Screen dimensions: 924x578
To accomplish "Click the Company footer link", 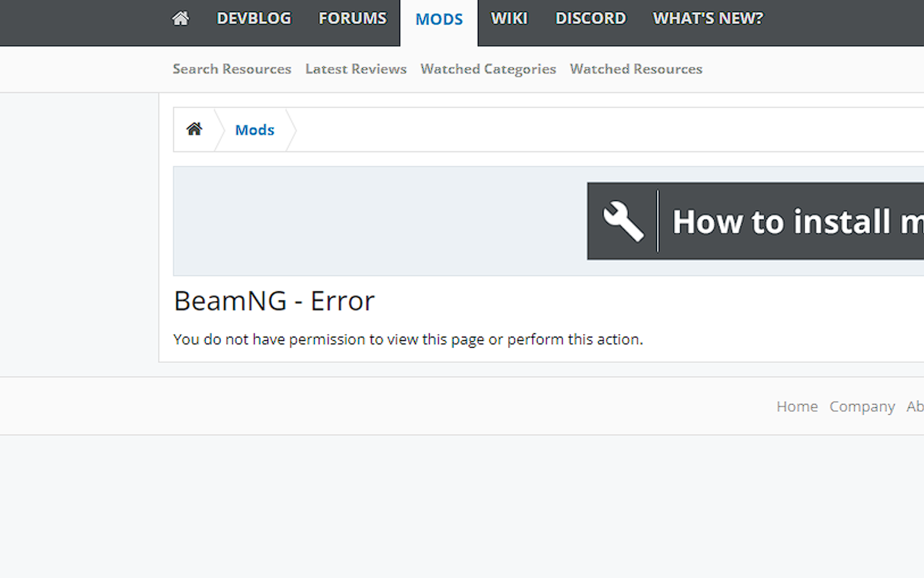I will tap(862, 407).
